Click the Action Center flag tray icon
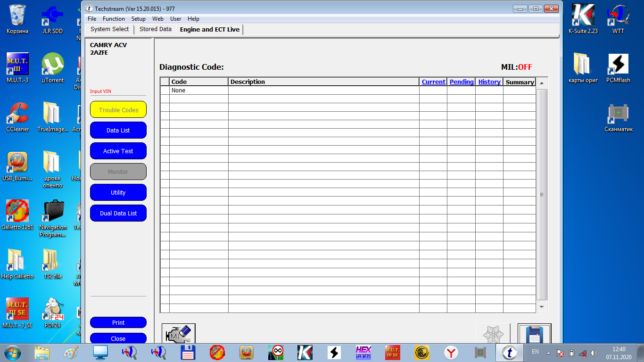Viewport: 644px width, 362px height. [560, 353]
